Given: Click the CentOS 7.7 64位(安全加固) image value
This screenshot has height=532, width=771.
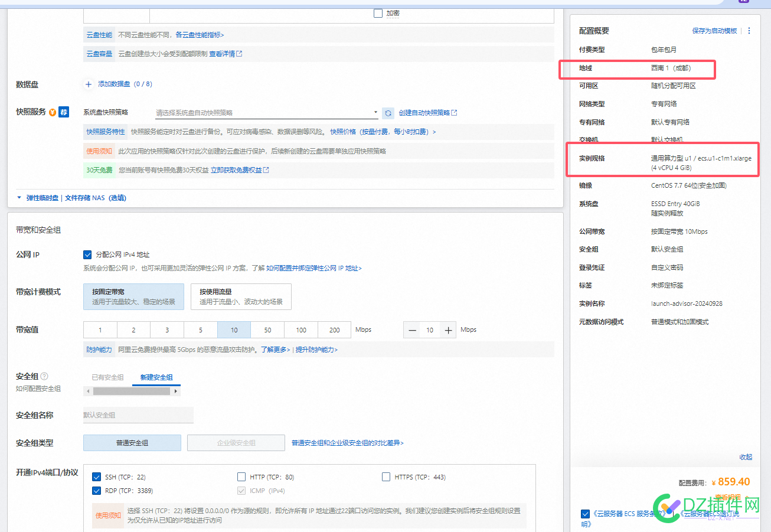Looking at the screenshot, I should (688, 185).
